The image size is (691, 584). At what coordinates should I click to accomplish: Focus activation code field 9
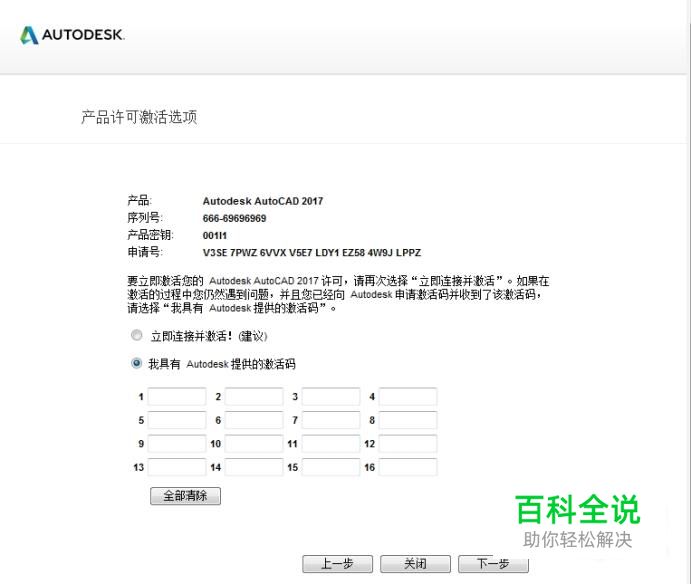pos(177,443)
